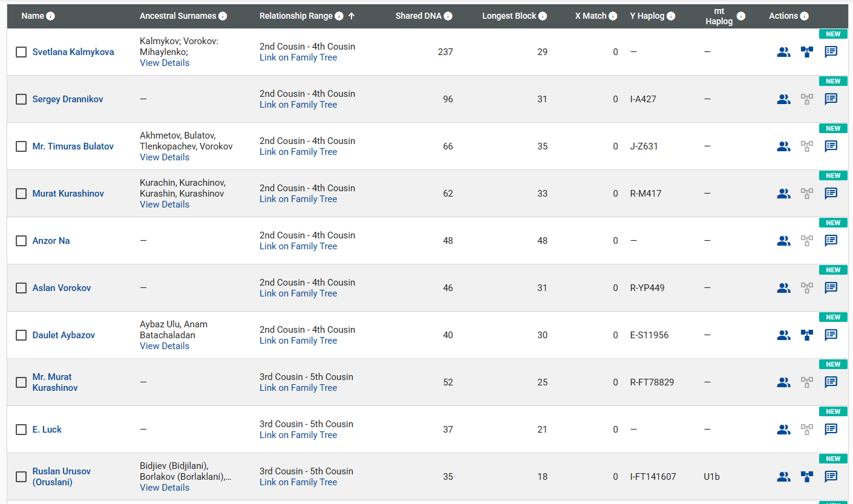Select checkbox for Mr. Murat Kurashinov
853x504 pixels.
[x=21, y=382]
